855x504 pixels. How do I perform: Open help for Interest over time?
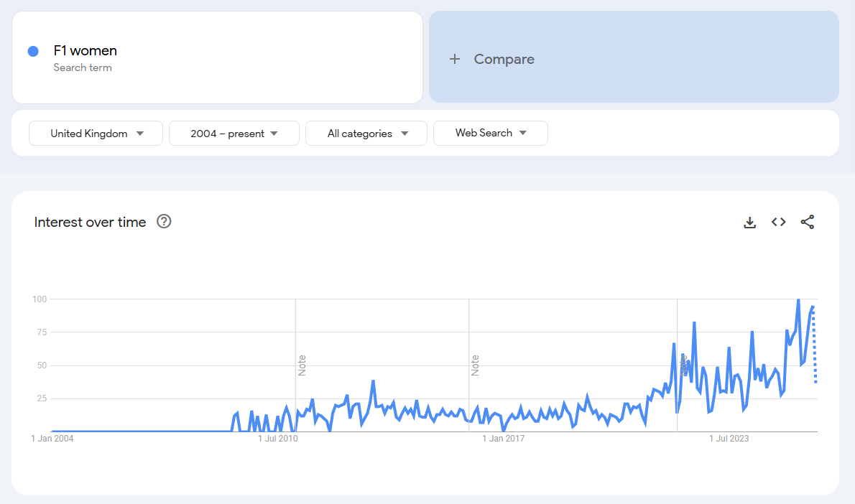click(164, 221)
